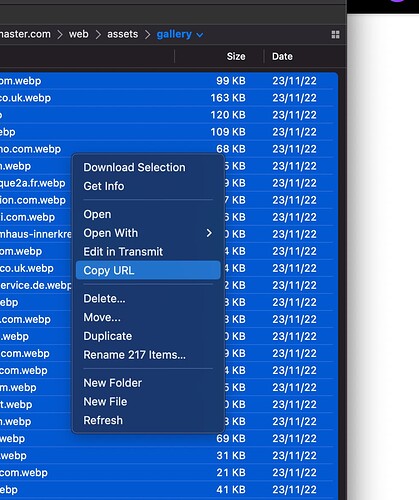The width and height of the screenshot is (419, 500).
Task: Select Copy URL menu item
Action: (148, 270)
